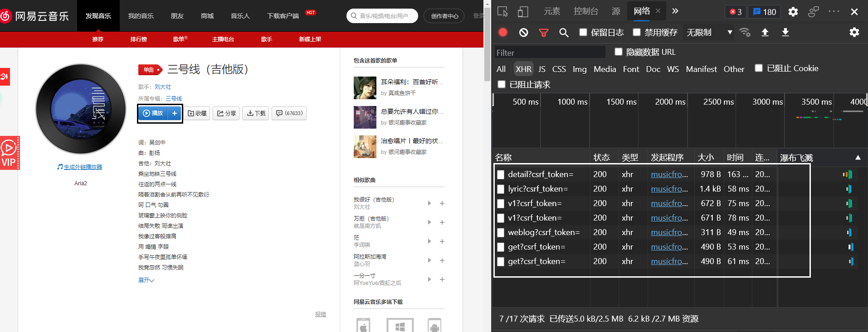
Task: Switch to 控制台 Console tab
Action: click(586, 11)
